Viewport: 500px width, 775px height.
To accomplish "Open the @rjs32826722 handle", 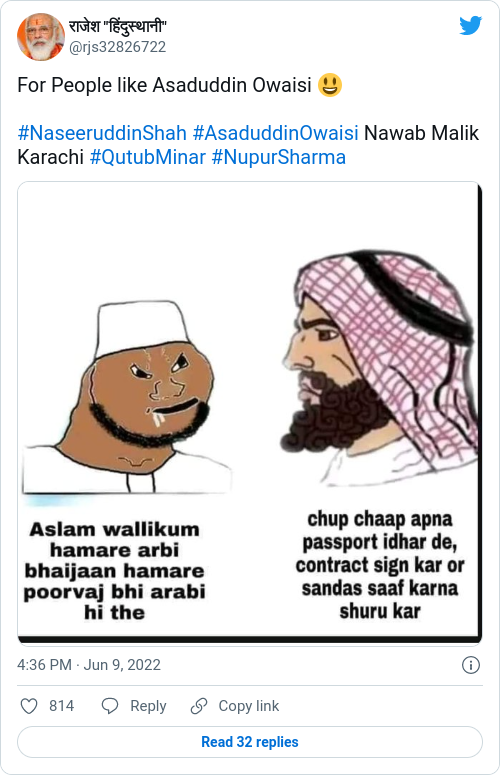I will point(117,47).
